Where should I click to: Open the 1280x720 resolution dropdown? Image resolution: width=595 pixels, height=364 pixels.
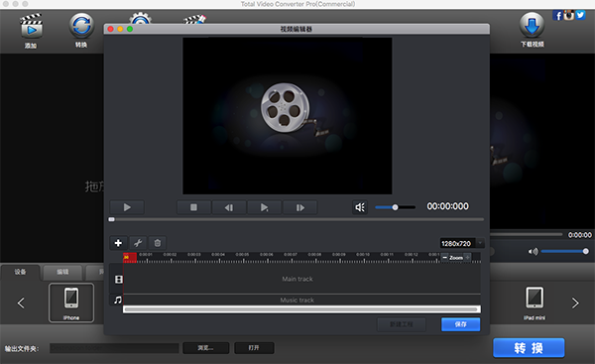[462, 243]
